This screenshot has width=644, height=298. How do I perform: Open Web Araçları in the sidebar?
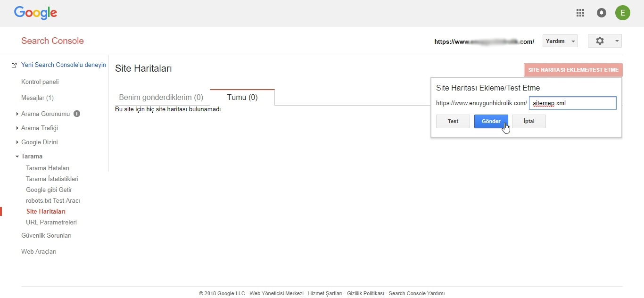(x=39, y=251)
